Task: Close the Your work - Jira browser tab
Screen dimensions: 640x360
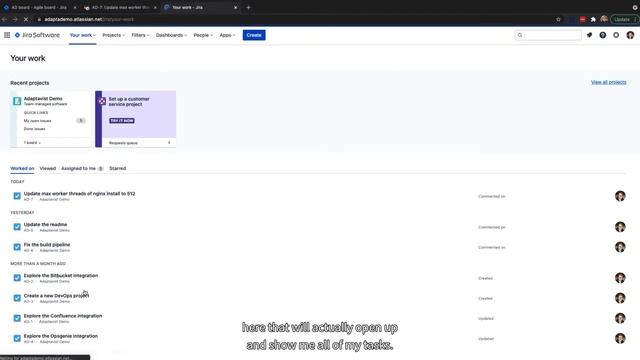Action: [236, 7]
